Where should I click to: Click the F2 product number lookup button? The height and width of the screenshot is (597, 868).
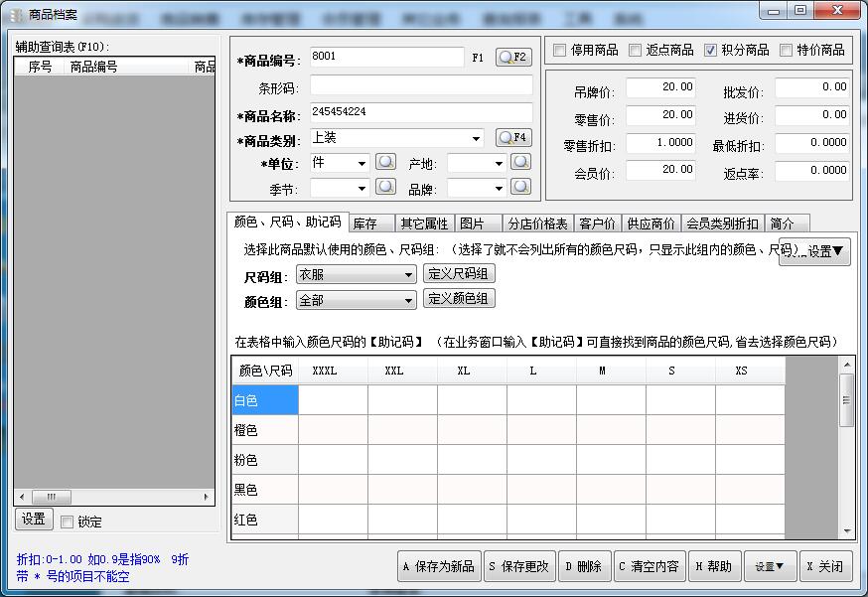513,58
